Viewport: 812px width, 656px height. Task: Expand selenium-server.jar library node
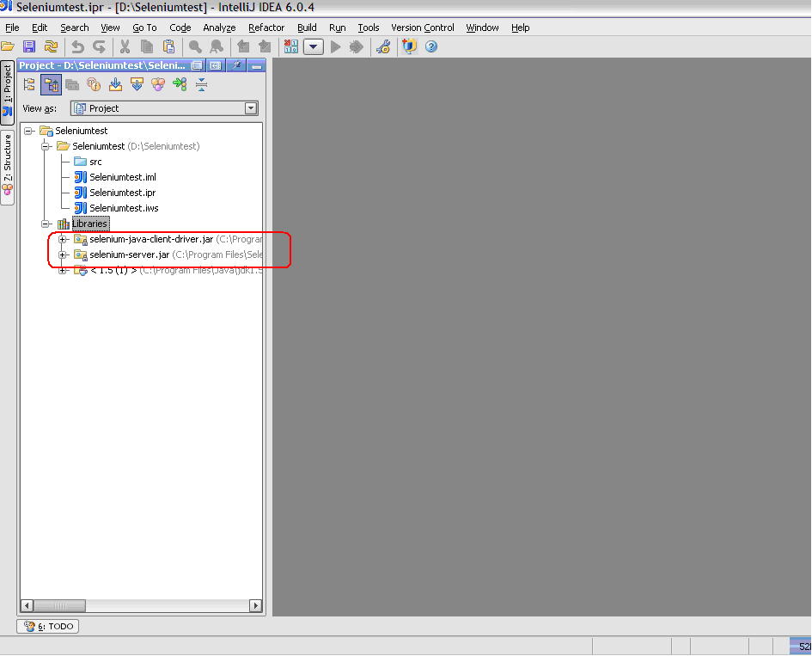(63, 255)
